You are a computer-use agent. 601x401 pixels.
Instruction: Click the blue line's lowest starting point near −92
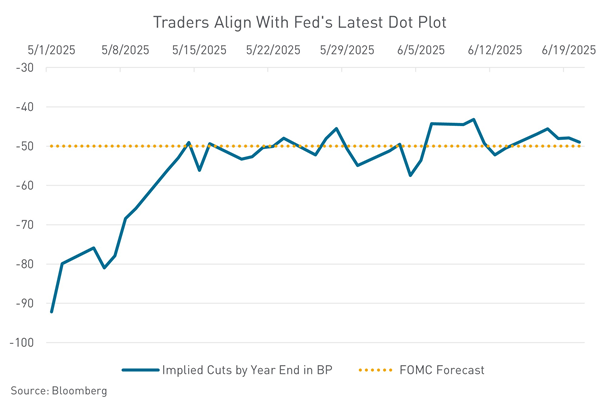coord(51,312)
